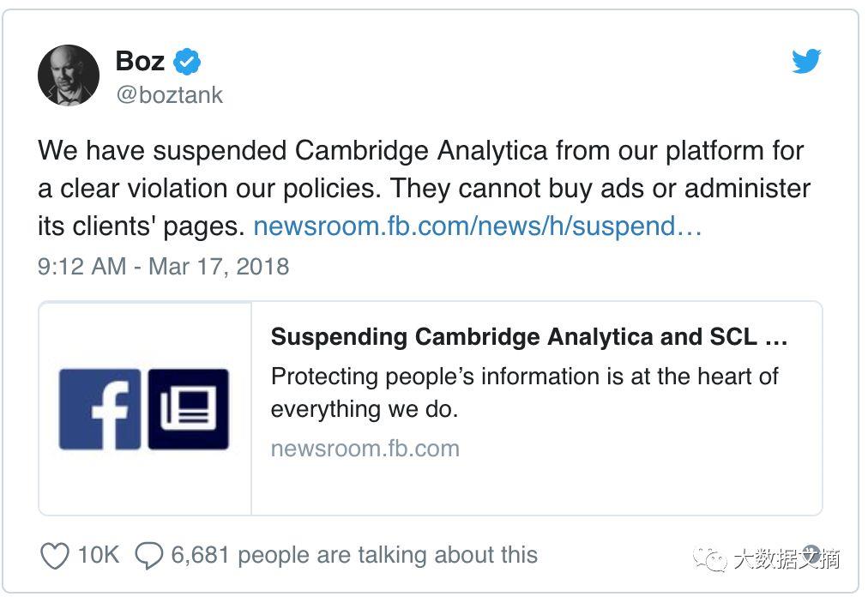868x597 pixels.
Task: Open the 'Suspending Cambridge Analytica and SCL' card title
Action: (x=528, y=337)
